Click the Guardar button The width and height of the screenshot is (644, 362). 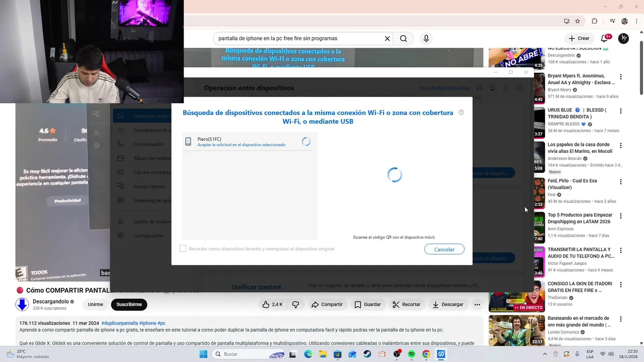point(368,304)
